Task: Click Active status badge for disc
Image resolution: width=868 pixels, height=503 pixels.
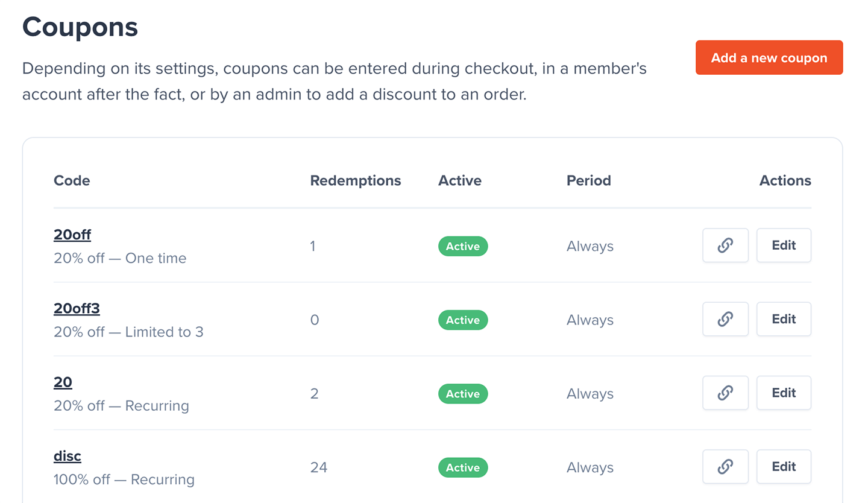Action: [x=462, y=467]
